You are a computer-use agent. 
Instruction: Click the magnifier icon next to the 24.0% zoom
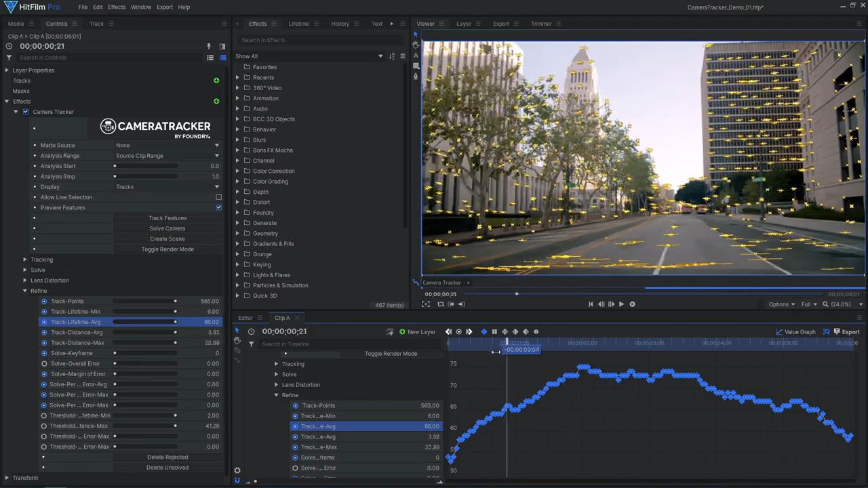tap(825, 304)
